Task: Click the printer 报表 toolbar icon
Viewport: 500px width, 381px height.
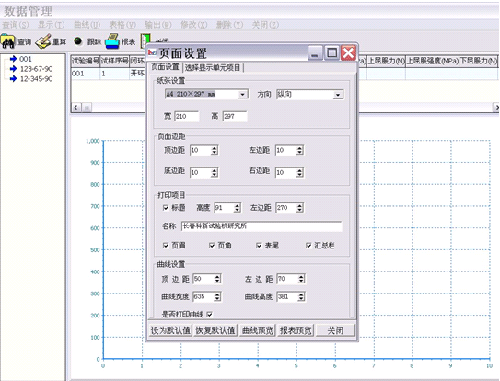Action: (112, 41)
